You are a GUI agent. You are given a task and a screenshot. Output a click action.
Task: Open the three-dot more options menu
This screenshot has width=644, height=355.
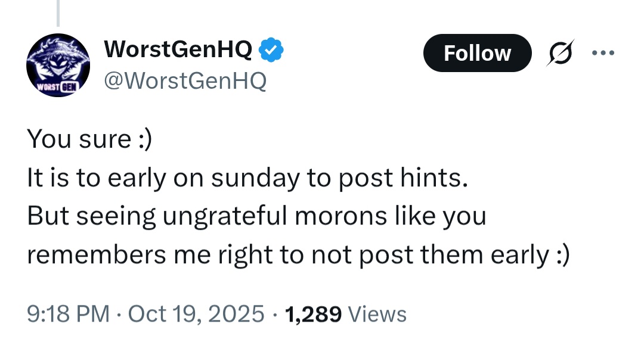[x=602, y=52]
